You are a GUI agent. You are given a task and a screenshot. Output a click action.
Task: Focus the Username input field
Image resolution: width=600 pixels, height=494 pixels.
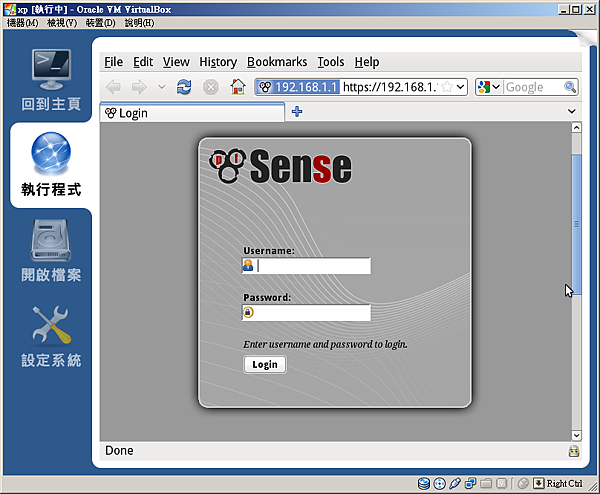[306, 266]
